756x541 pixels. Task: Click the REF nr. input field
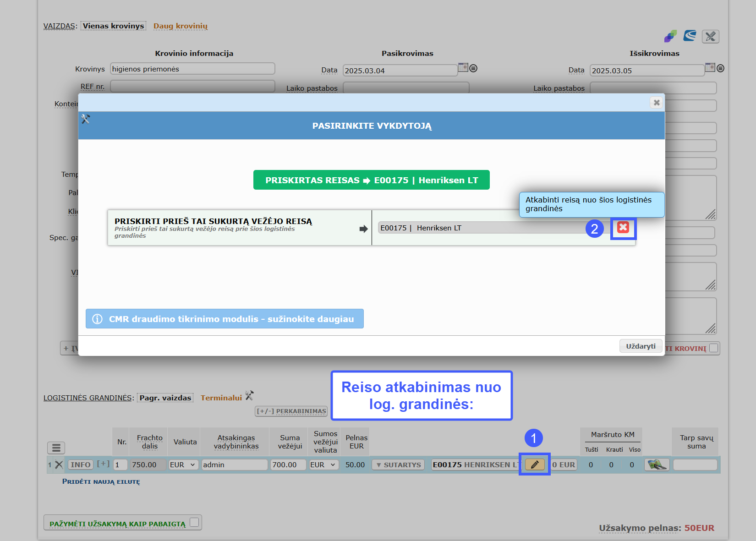[192, 86]
